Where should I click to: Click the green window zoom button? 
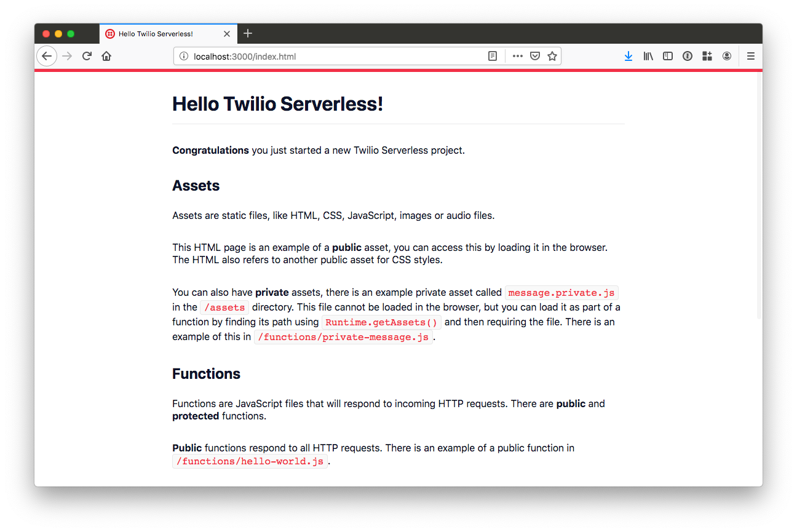click(71, 34)
